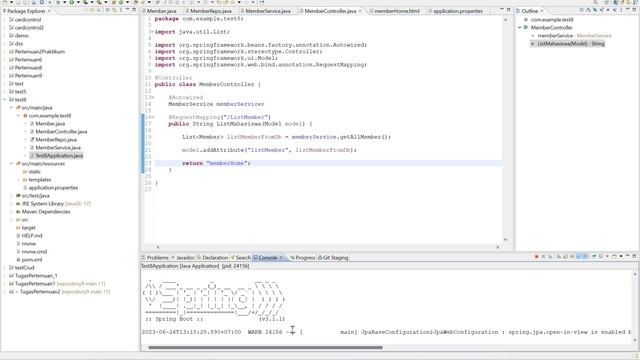Open Outline view menu
The height and width of the screenshot is (360, 640).
pyautogui.click(x=621, y=10)
